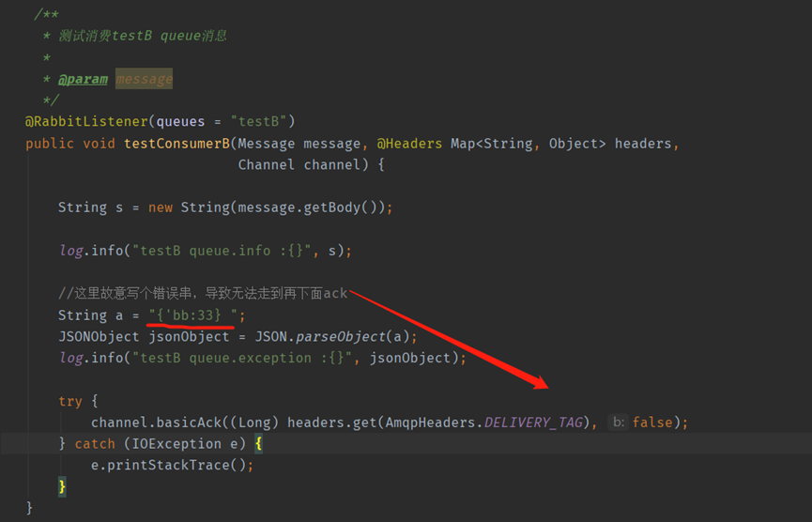Image resolution: width=812 pixels, height=522 pixels.
Task: Click the @RabbitListener annotation
Action: (86, 121)
